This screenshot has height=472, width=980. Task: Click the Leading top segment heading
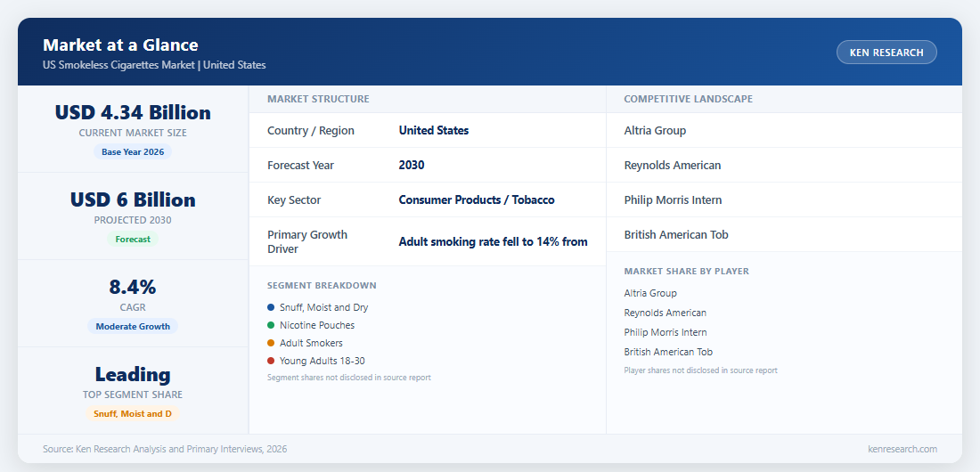coord(133,374)
